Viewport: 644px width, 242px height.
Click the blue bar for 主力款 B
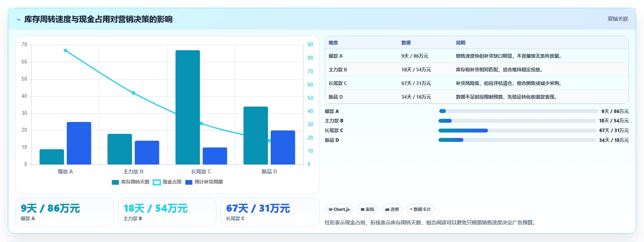(x=147, y=152)
